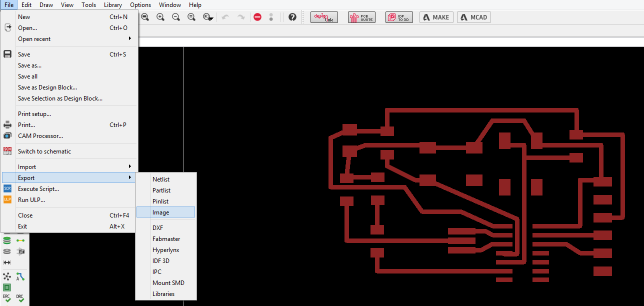Open the Zoom select dropdown icon
644x306 pixels.
click(208, 17)
